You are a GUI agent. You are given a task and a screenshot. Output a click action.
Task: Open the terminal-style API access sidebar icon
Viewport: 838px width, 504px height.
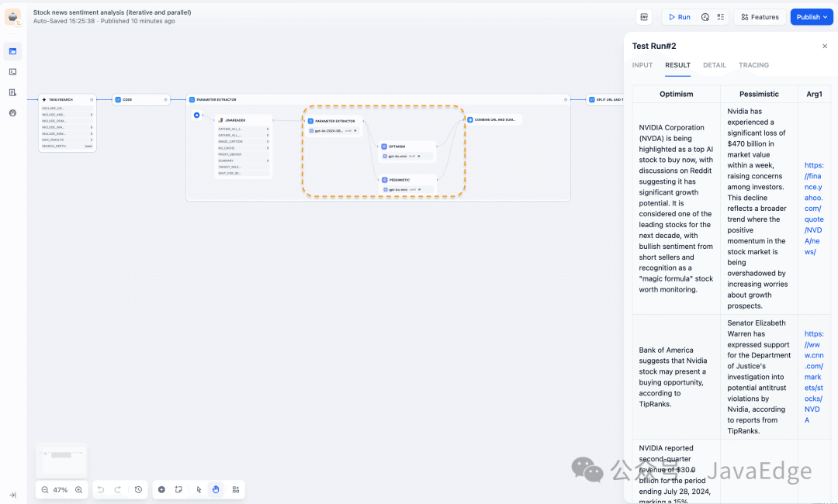tap(13, 71)
